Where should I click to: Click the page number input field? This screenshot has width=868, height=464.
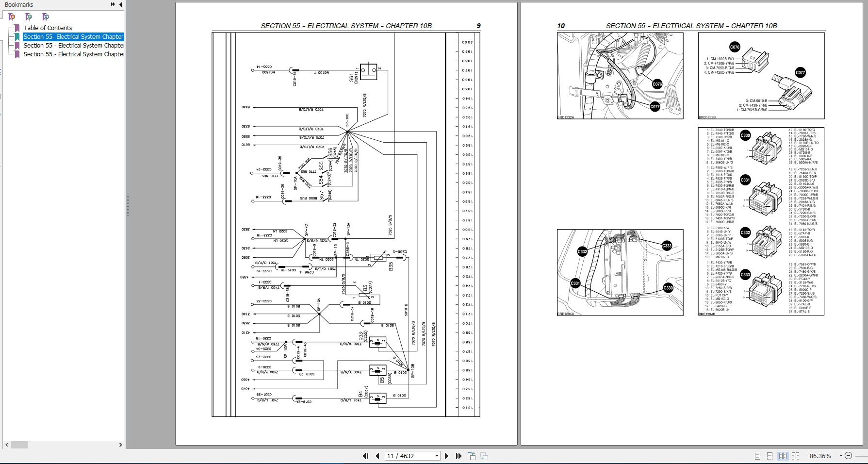(x=408, y=456)
